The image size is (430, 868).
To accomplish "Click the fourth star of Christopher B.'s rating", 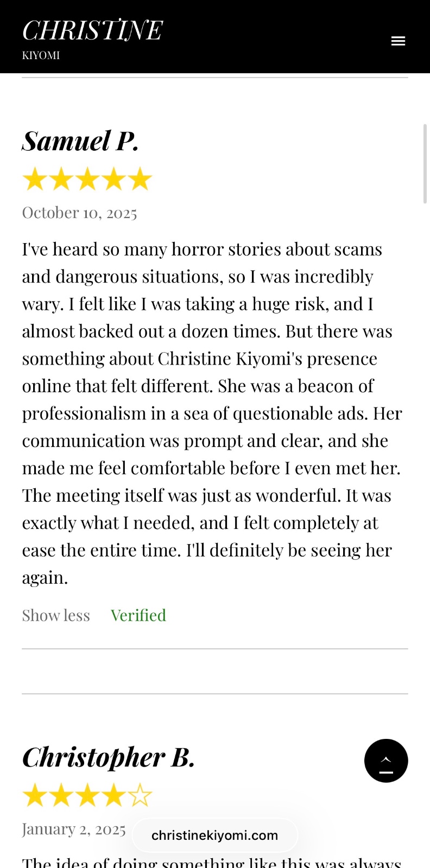I will (x=114, y=795).
